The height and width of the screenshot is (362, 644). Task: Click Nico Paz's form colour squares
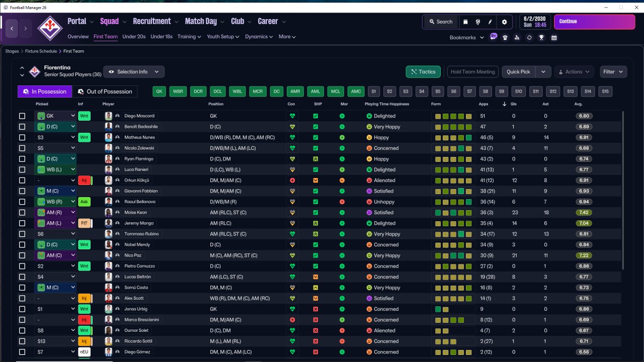pos(453,255)
